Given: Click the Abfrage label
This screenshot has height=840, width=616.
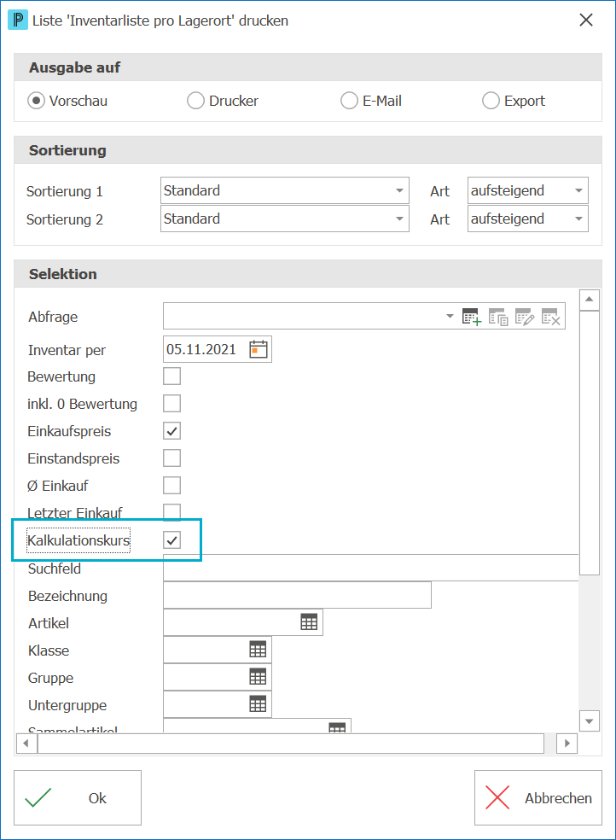Looking at the screenshot, I should point(53,318).
